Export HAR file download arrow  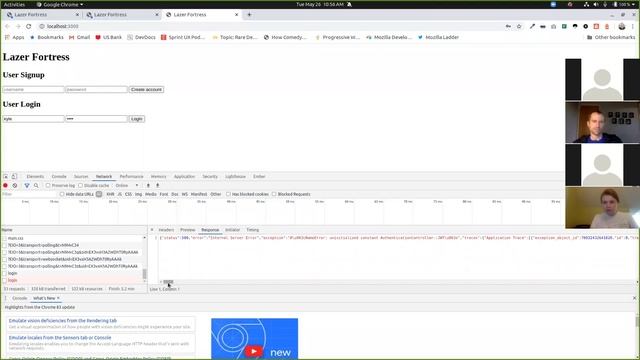point(158,185)
